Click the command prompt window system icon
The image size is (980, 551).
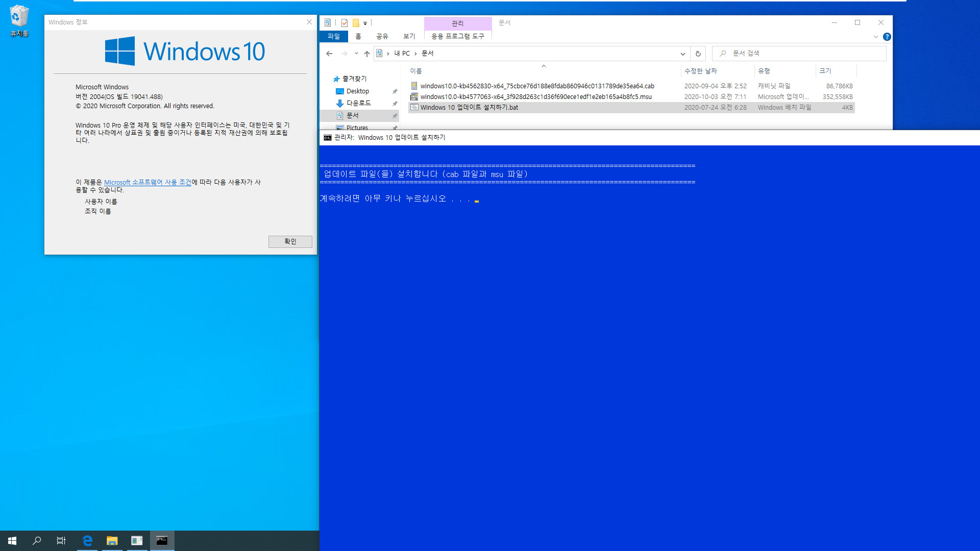328,138
